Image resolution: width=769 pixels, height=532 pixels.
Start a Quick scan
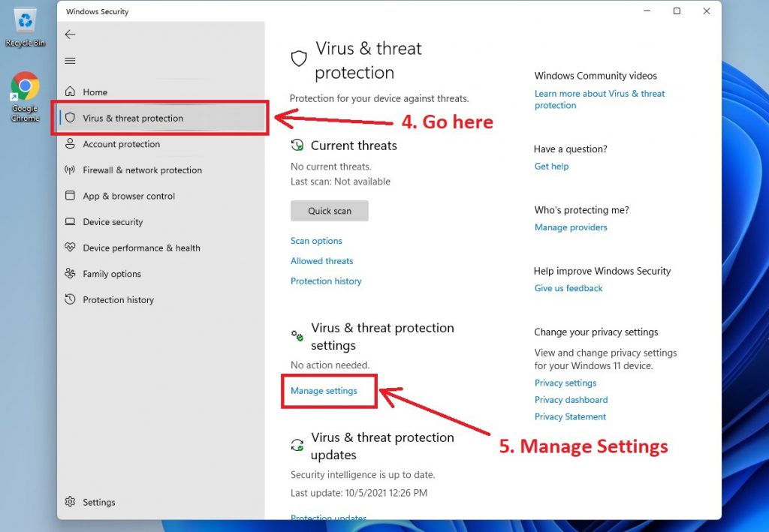pyautogui.click(x=330, y=211)
